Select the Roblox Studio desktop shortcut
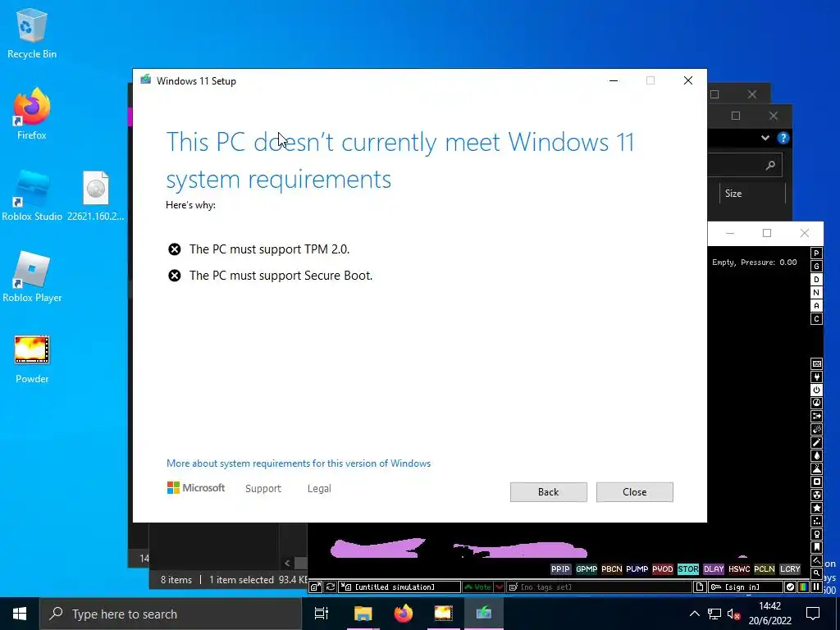This screenshot has width=840, height=630. pyautogui.click(x=32, y=196)
